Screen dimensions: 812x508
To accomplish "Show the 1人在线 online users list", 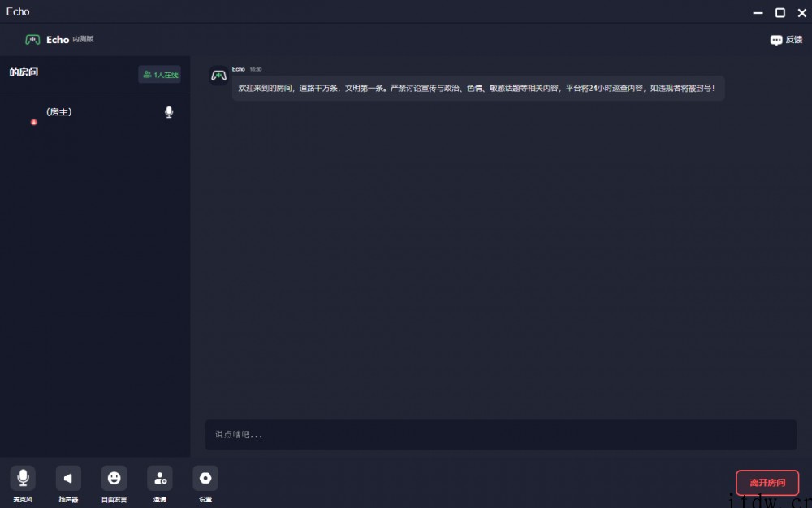I will pyautogui.click(x=160, y=75).
